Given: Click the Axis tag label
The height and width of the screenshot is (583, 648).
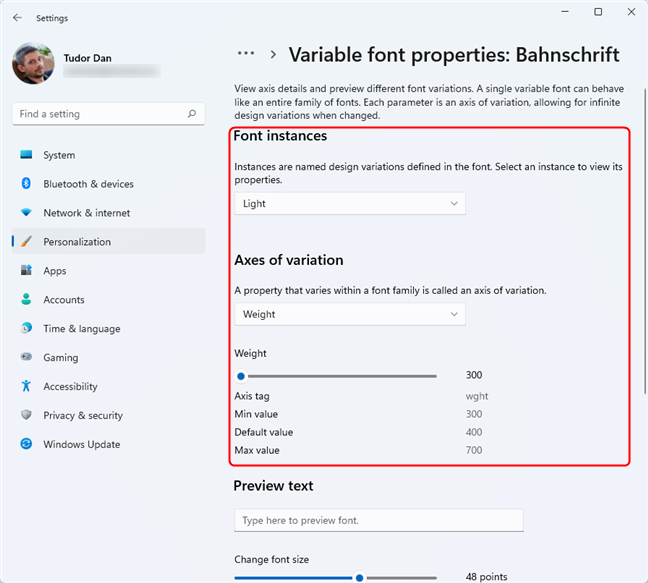Looking at the screenshot, I should [252, 396].
